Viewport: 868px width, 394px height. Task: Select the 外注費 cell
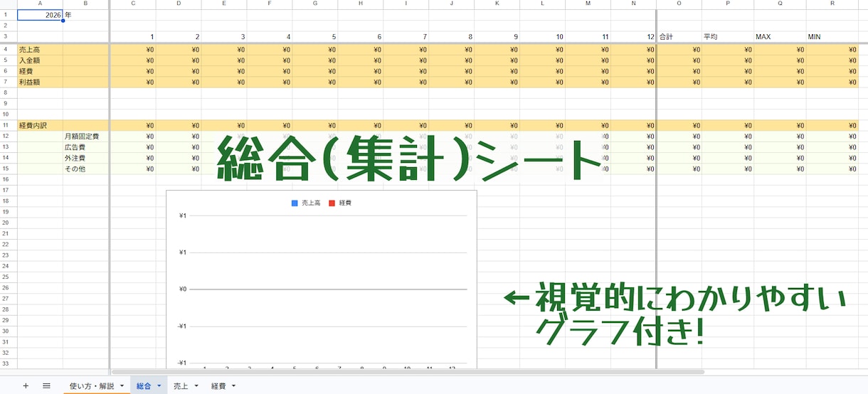[85, 158]
